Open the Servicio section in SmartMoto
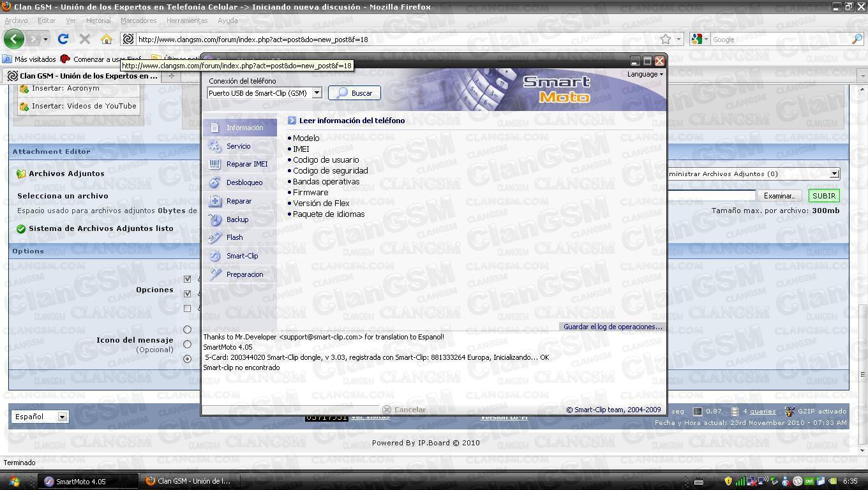Screen dimensions: 868x490 click(240, 146)
